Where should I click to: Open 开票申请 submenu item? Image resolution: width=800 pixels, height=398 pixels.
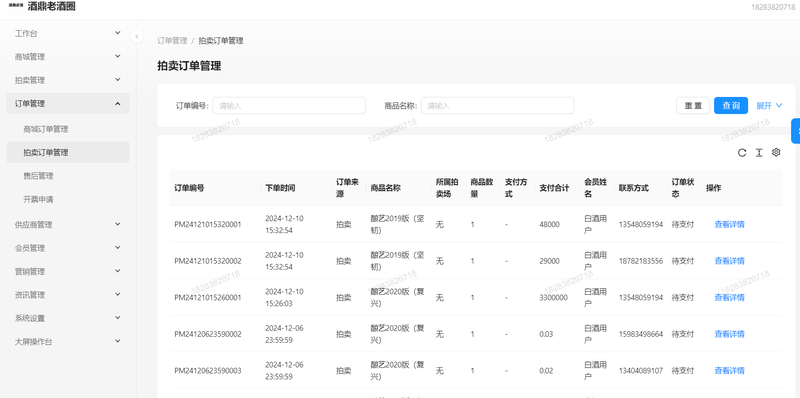[x=68, y=200]
